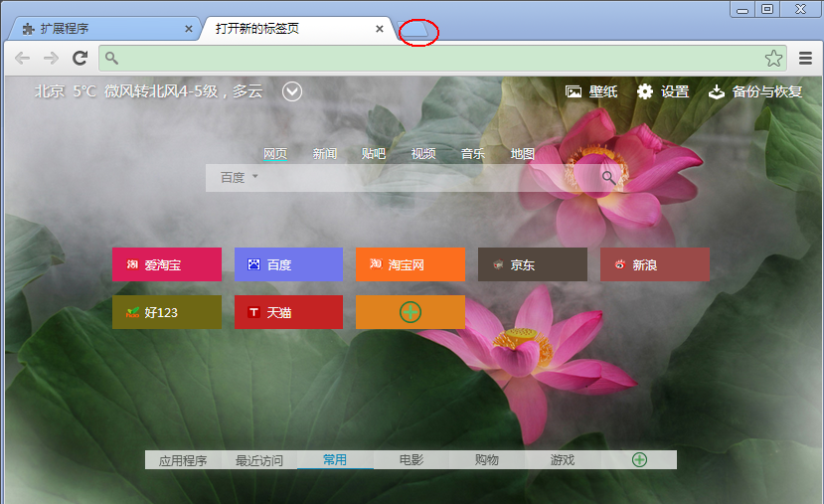Switch to the 电影 bottom tab

pyautogui.click(x=411, y=460)
